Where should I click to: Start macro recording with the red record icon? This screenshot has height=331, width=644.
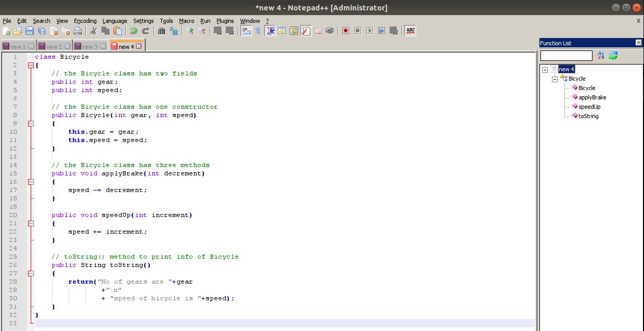(345, 31)
